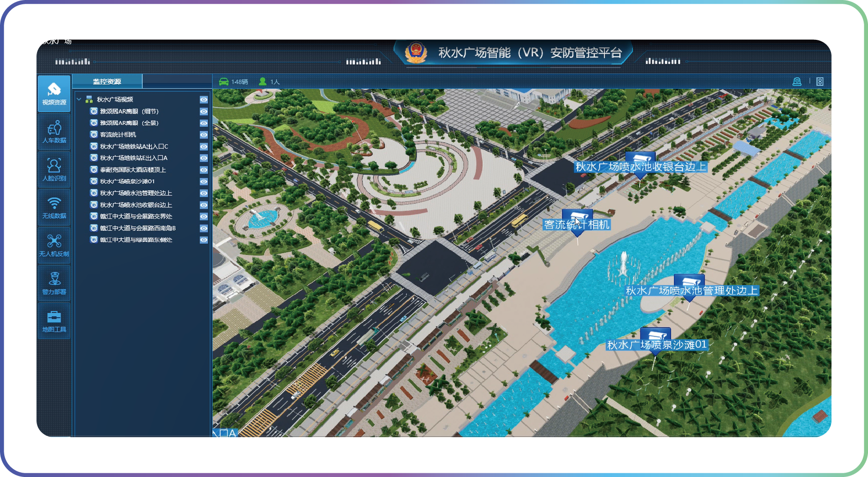Click the 秋水广场喷水池收银台边上 map camera marker

point(640,160)
